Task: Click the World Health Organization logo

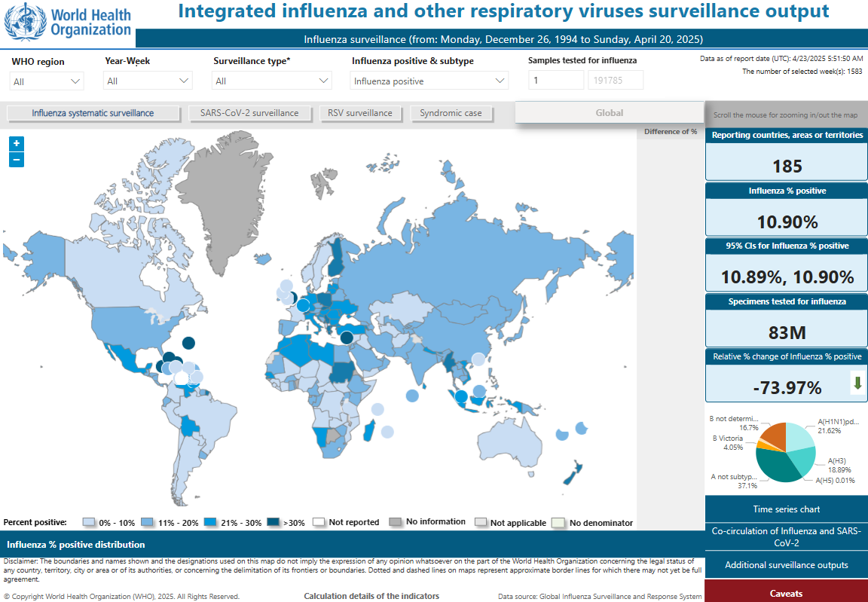Action: (68, 22)
